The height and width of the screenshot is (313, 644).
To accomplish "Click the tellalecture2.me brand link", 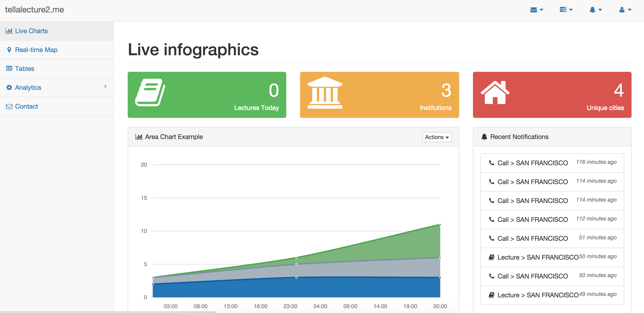I will [35, 9].
